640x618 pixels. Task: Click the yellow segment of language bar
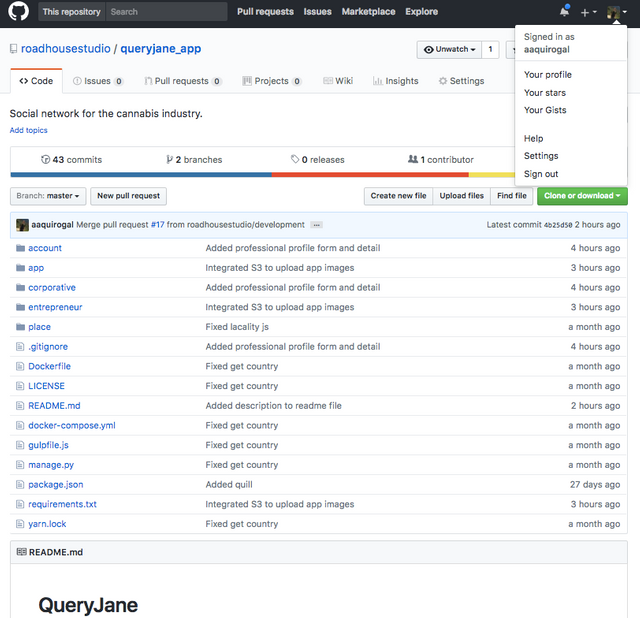click(492, 175)
